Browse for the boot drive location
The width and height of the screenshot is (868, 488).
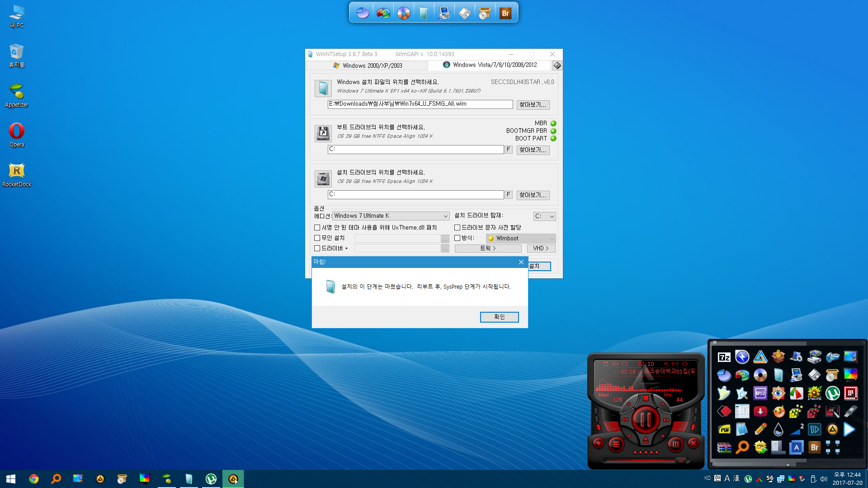(533, 150)
